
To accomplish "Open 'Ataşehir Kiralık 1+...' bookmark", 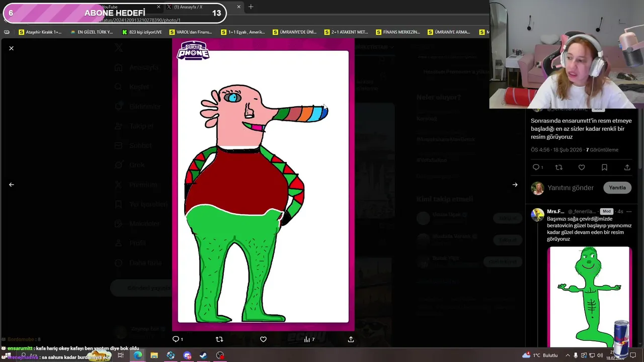I will tap(40, 32).
